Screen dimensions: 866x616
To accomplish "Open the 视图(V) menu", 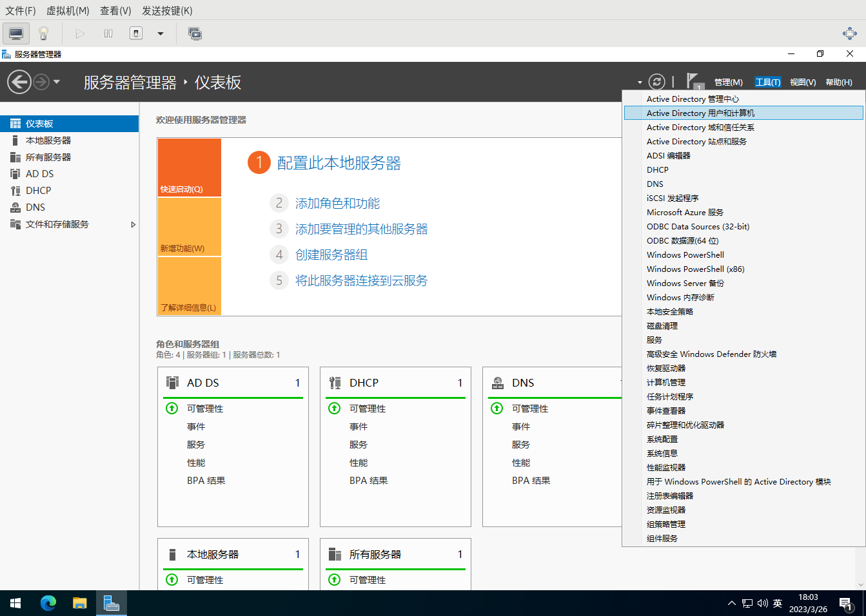I will pyautogui.click(x=803, y=82).
